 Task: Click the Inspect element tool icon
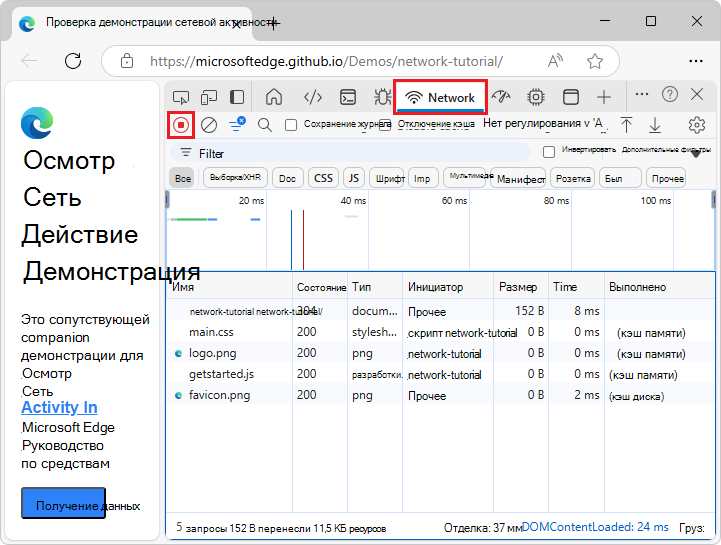tap(181, 97)
